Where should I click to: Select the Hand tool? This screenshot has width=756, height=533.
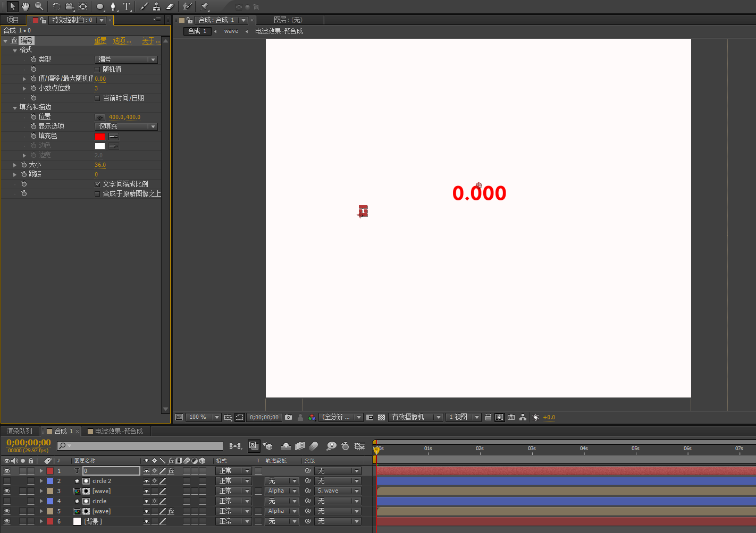click(26, 6)
